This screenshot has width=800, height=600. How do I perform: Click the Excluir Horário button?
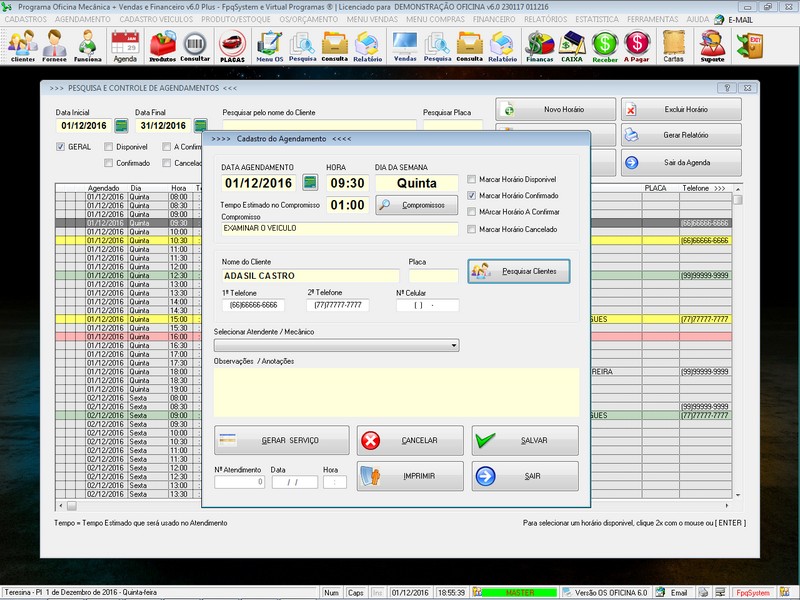coord(681,109)
